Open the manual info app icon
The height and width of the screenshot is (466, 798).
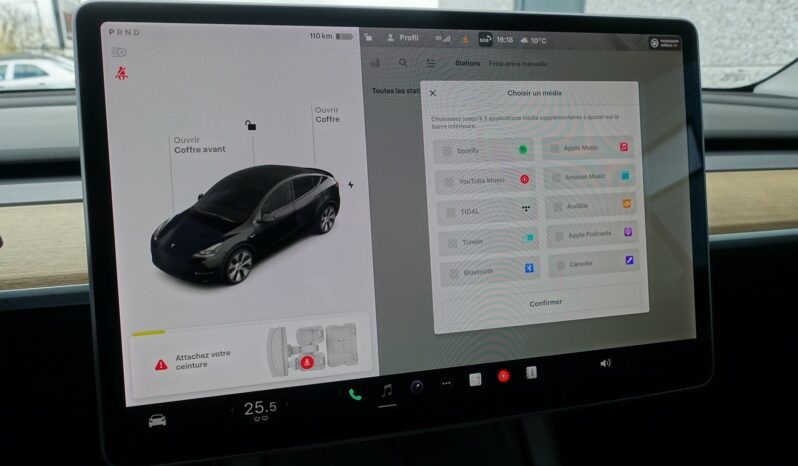pos(531,373)
